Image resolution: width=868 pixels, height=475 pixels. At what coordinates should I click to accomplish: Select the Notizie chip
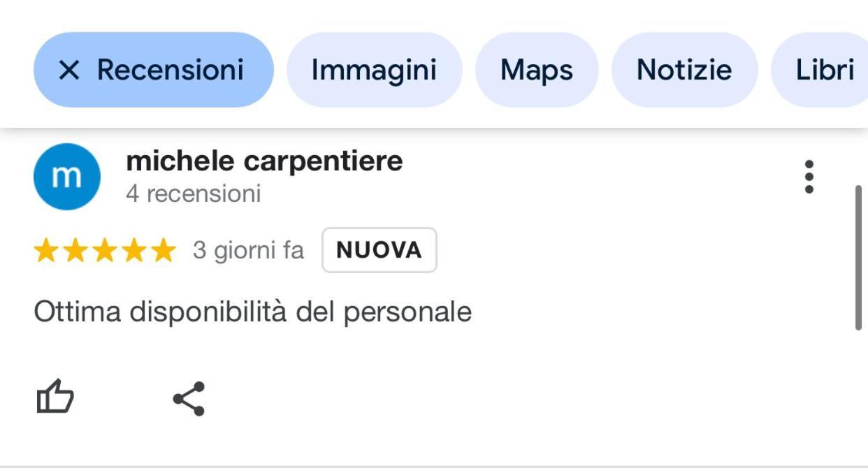(684, 70)
